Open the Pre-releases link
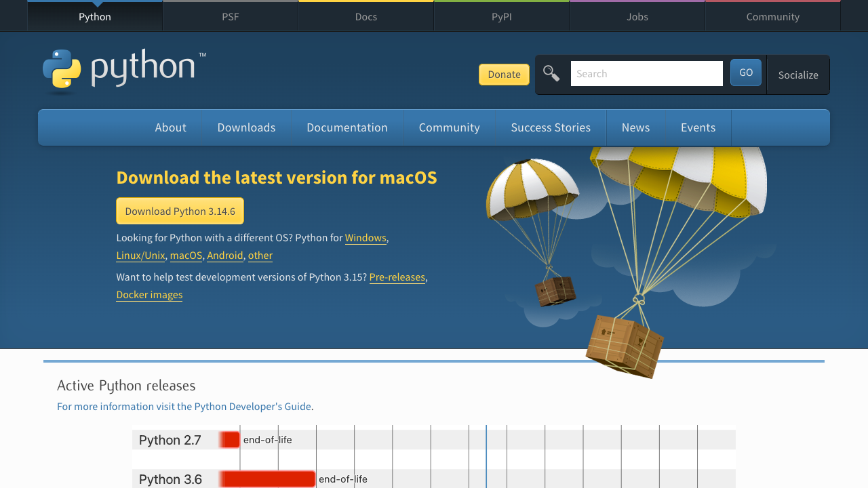This screenshot has width=868, height=488. 397,277
